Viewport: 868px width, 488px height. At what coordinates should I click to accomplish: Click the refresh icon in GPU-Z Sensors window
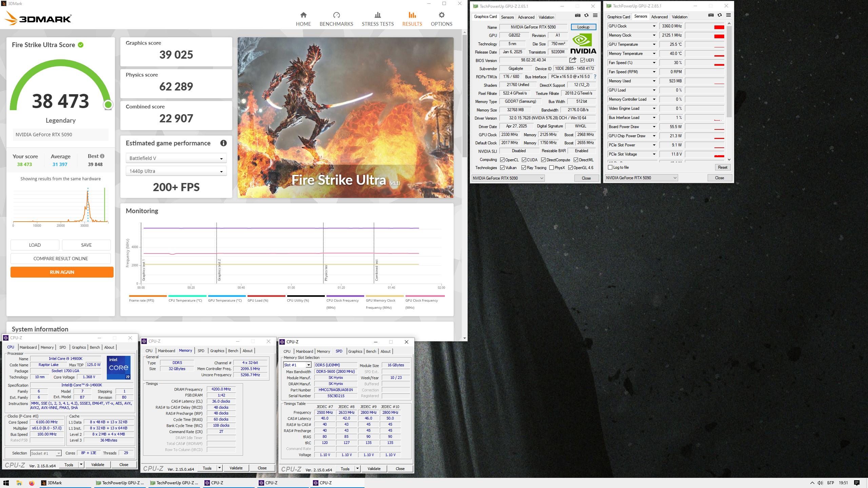(x=719, y=15)
